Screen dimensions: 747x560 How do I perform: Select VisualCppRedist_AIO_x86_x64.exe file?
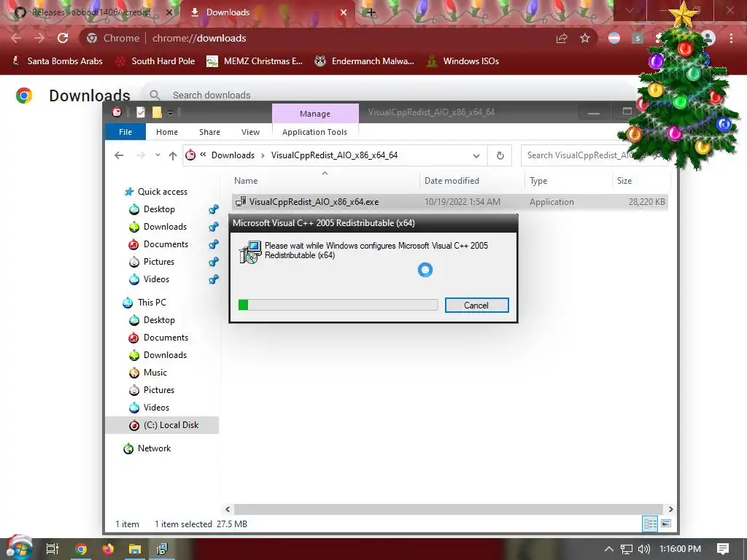coord(449,202)
